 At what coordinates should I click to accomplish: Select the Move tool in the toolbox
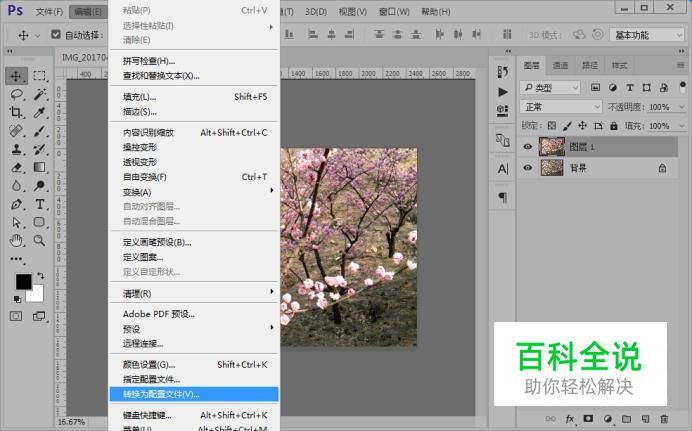click(17, 76)
